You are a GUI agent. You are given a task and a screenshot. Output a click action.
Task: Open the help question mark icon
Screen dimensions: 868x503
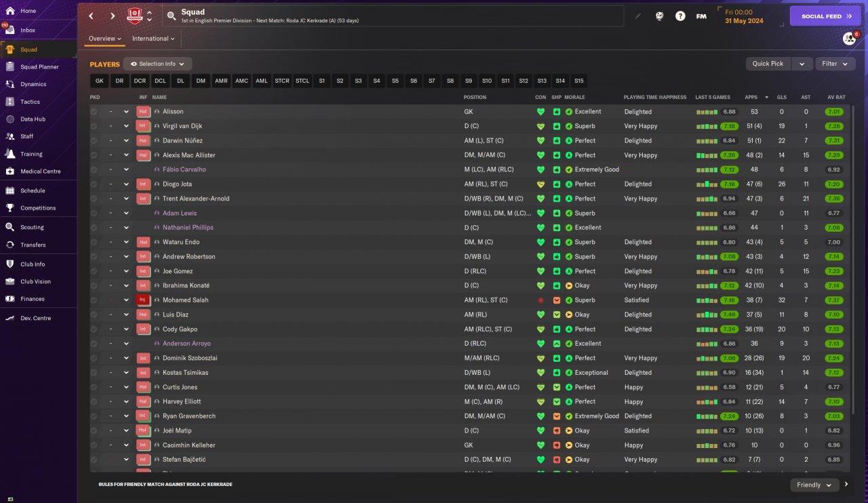pyautogui.click(x=680, y=16)
